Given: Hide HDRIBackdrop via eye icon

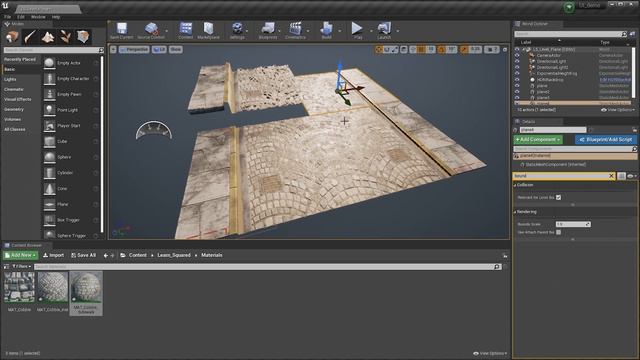Looking at the screenshot, I should click(517, 80).
